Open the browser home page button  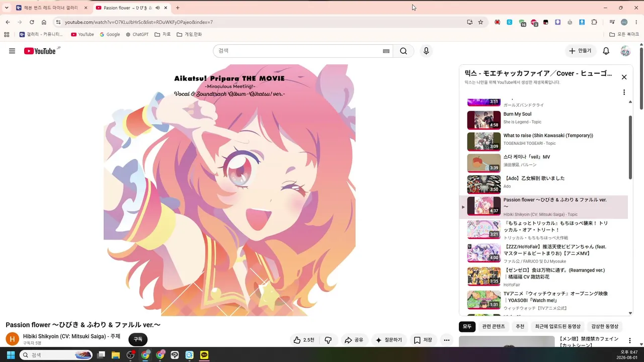[x=44, y=22]
